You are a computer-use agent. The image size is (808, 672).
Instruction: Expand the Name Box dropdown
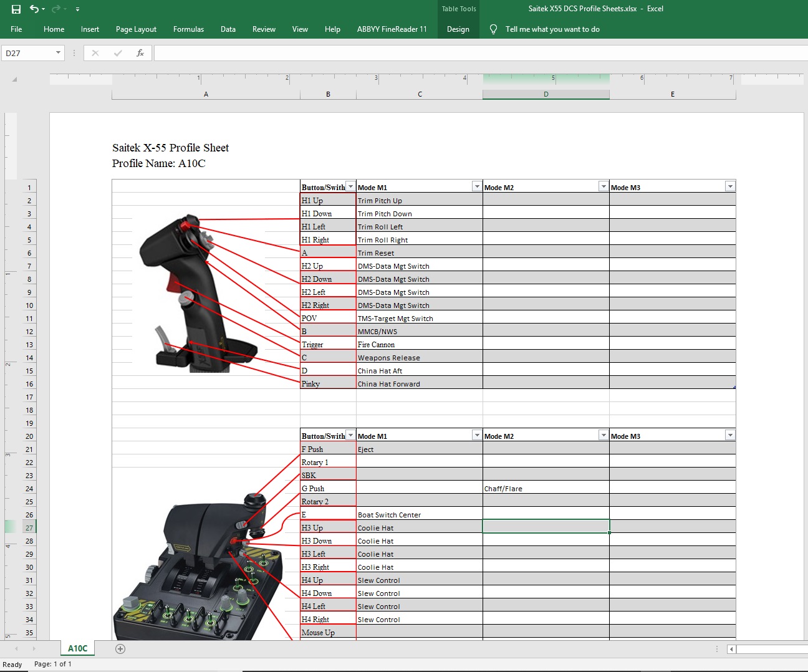58,53
